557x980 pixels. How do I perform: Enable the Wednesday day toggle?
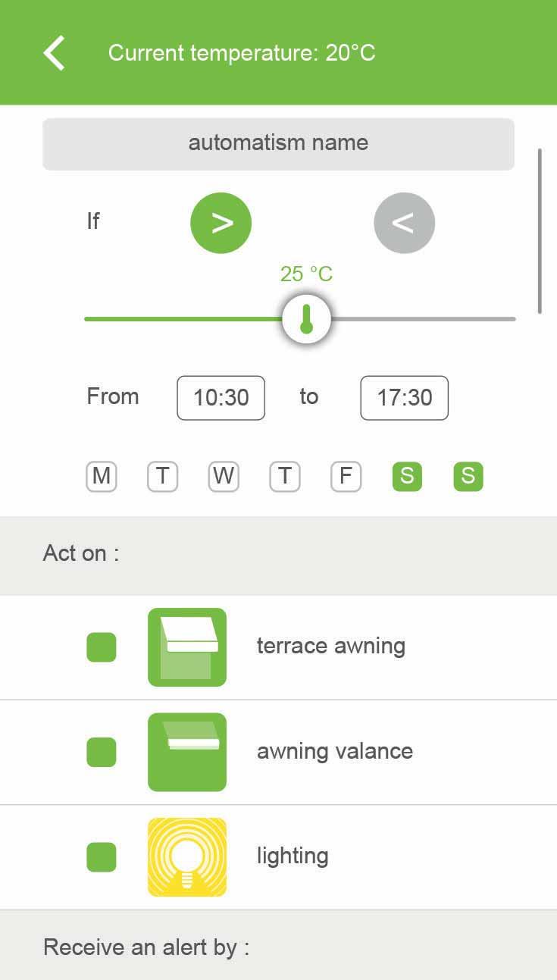pos(224,477)
